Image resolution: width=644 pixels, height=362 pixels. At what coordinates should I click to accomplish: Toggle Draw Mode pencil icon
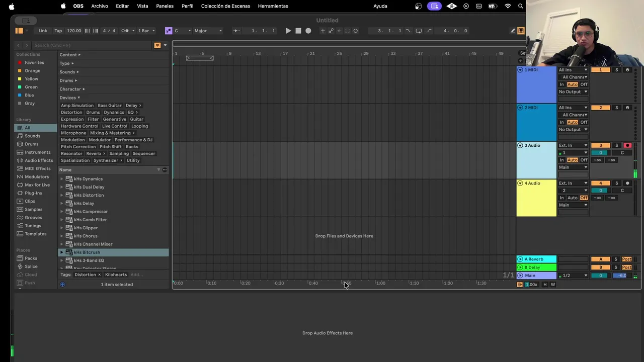click(x=513, y=31)
